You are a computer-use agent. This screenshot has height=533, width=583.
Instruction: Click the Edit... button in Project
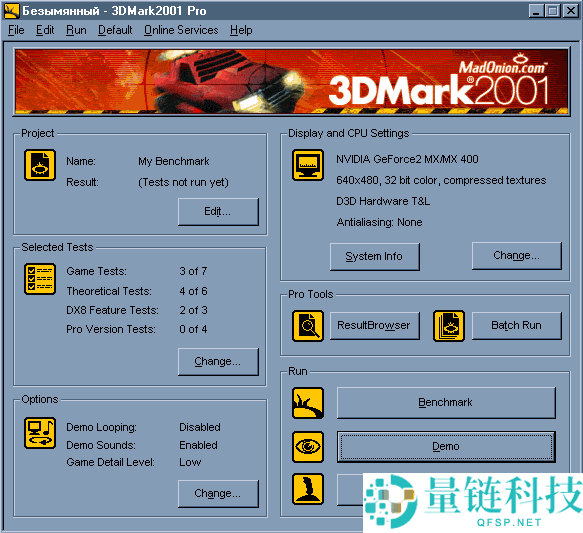[218, 211]
